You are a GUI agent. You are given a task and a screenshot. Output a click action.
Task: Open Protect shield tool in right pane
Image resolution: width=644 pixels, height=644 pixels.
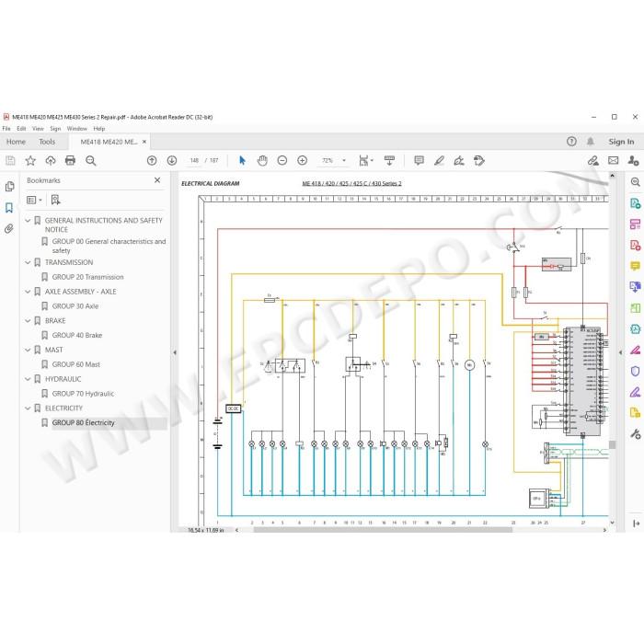(636, 372)
